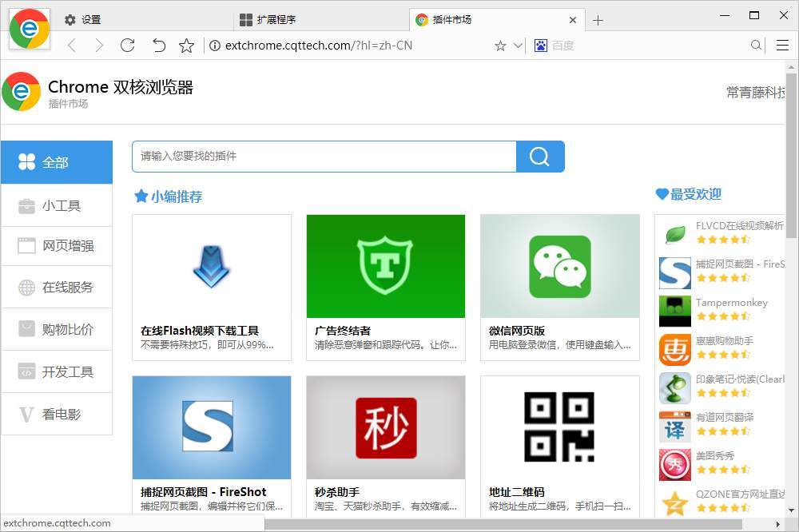Click the 惠惠购物助手 orange icon

tap(674, 350)
